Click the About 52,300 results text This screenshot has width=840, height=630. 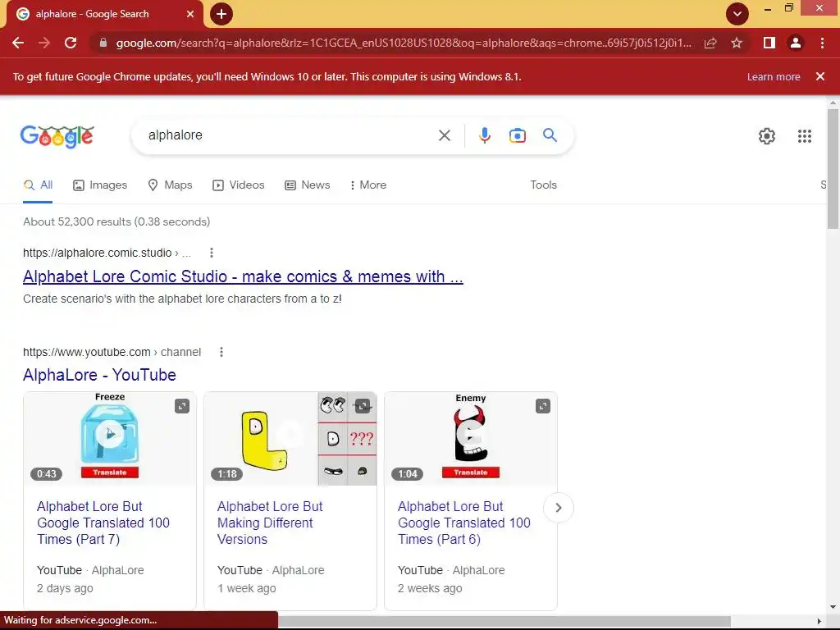click(x=116, y=221)
